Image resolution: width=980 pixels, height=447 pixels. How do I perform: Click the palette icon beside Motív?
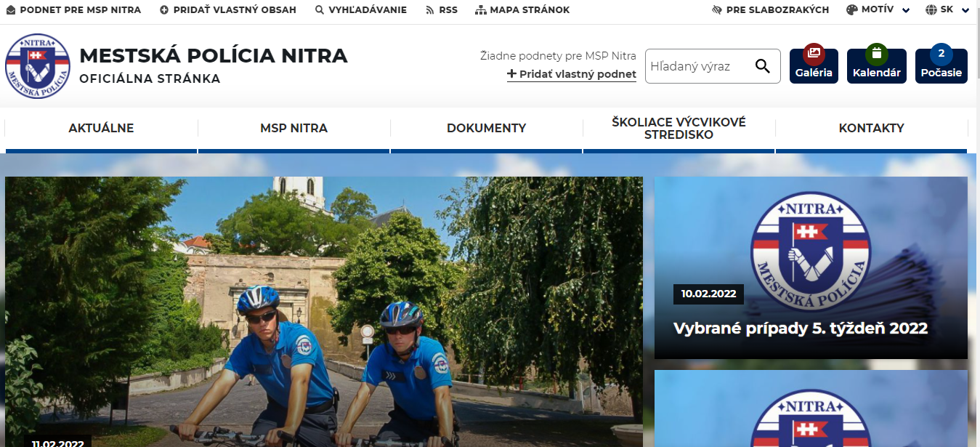click(852, 10)
